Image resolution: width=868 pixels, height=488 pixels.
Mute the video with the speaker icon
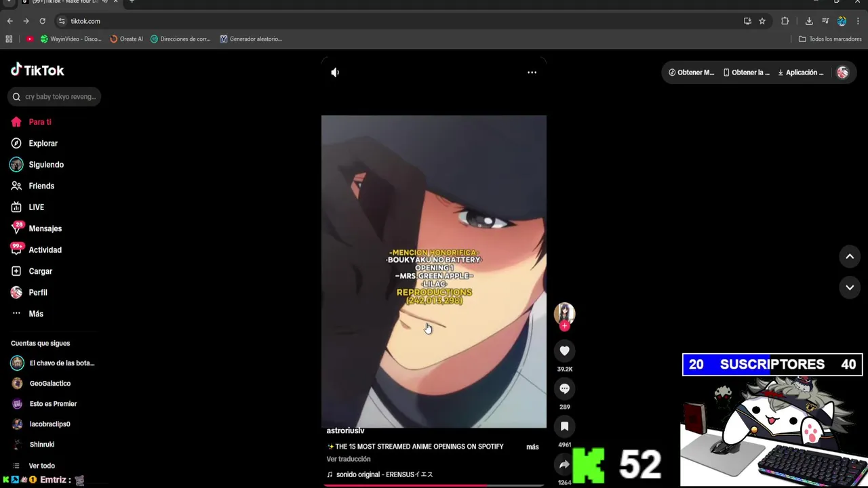[335, 73]
